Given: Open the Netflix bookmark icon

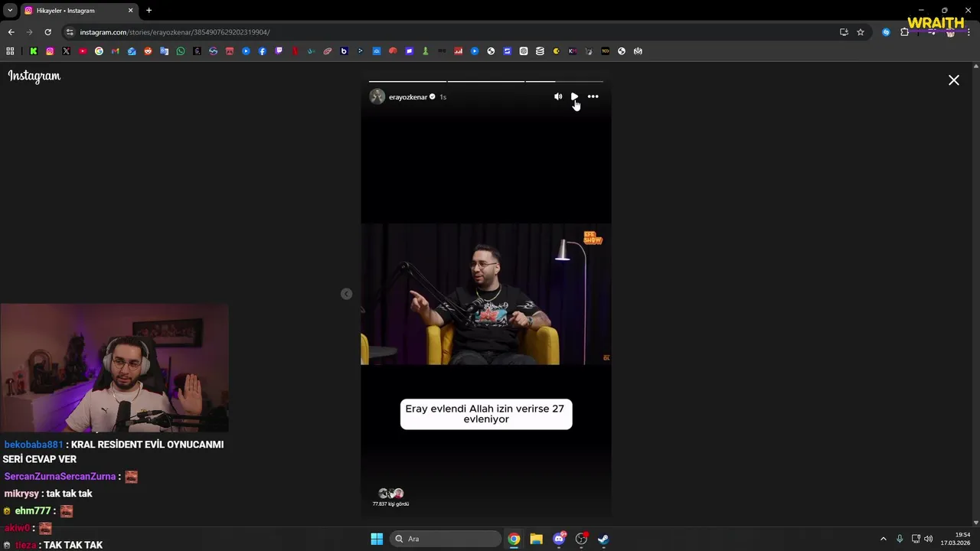Looking at the screenshot, I should coord(296,51).
